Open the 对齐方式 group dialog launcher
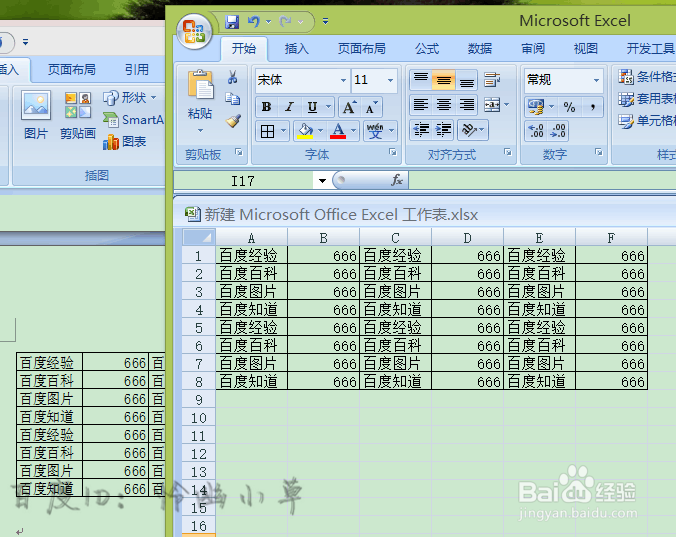The height and width of the screenshot is (537, 676). coord(508,152)
